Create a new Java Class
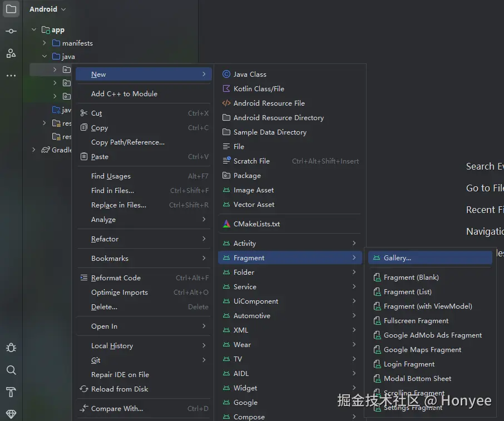 pyautogui.click(x=290, y=74)
